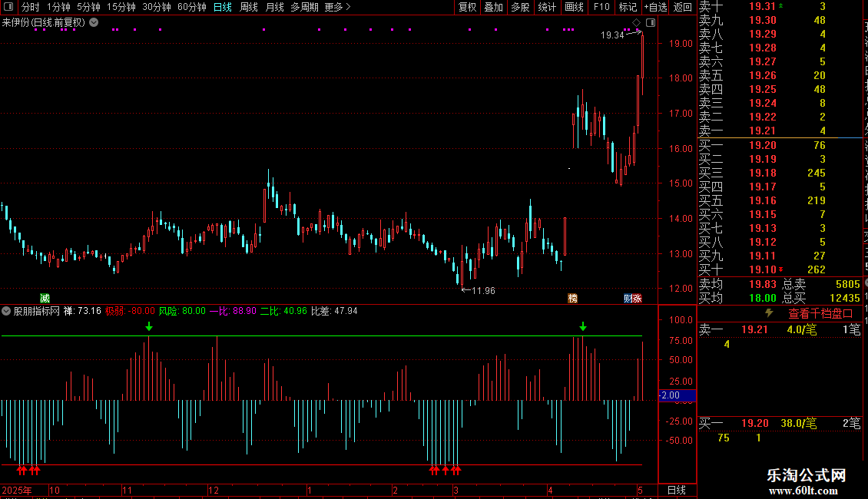Select the 周线 period tab
The height and width of the screenshot is (499, 868).
pyautogui.click(x=249, y=7)
